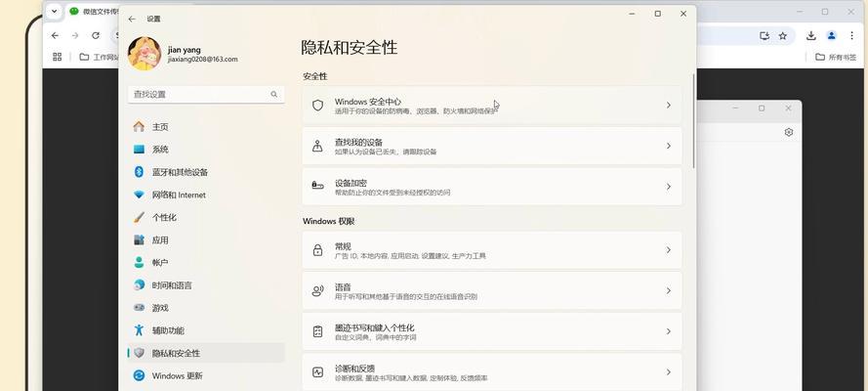The image size is (868, 391).
Task: Select 个性化 in sidebar
Action: [206, 218]
